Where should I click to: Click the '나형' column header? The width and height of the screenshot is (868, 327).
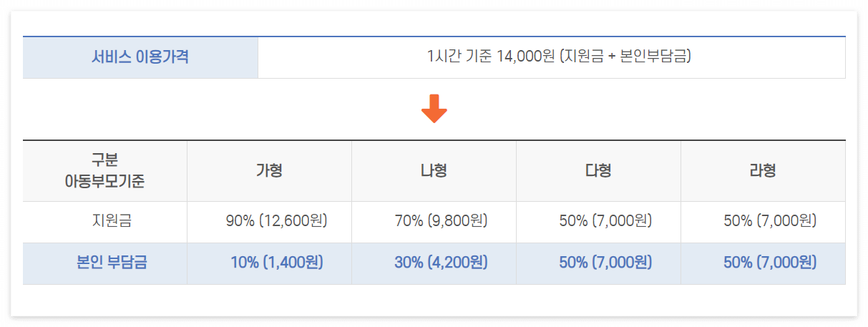pos(434,171)
